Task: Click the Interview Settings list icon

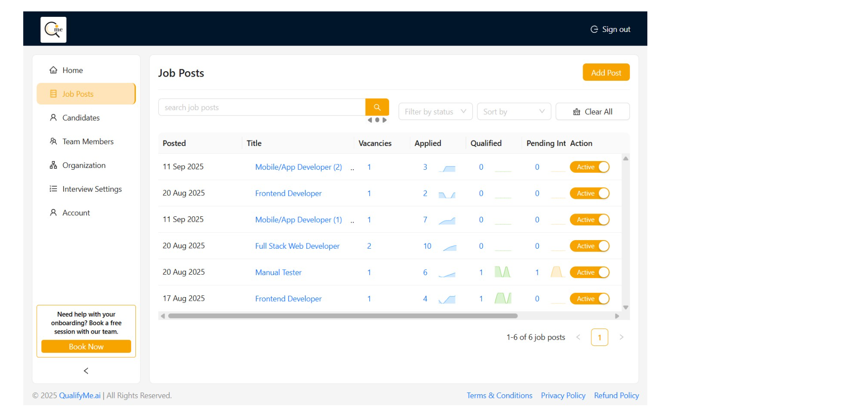Action: [53, 189]
